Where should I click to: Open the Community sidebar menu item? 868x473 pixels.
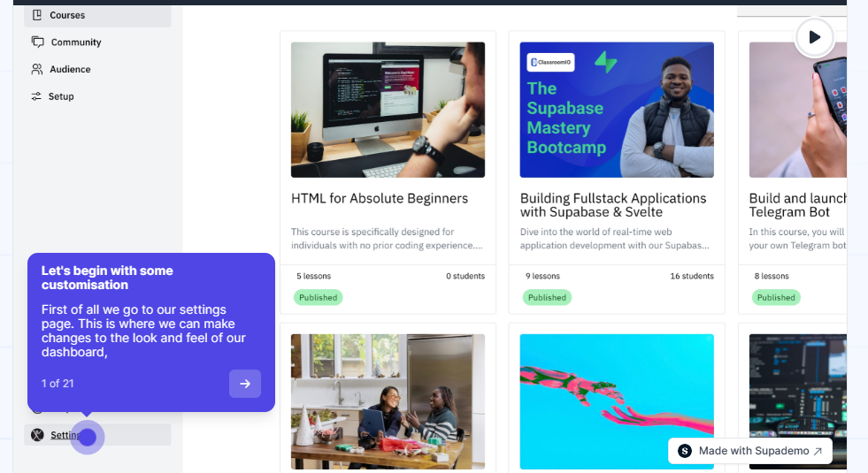click(x=97, y=42)
